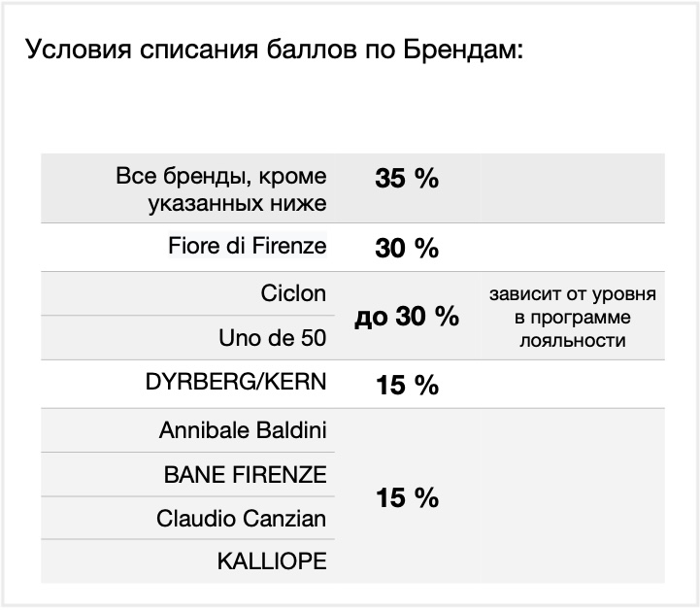Select the Fiore di Firenze brand row

(x=247, y=247)
